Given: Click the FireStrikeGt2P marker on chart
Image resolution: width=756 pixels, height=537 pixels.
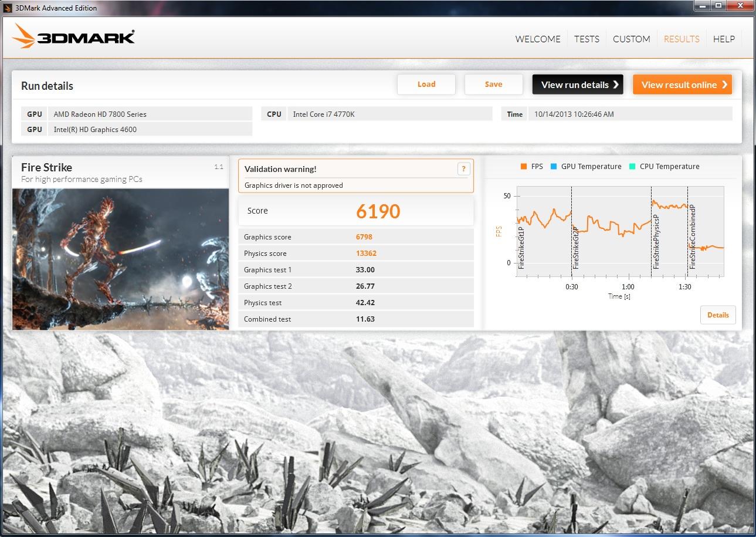Looking at the screenshot, I should 576,248.
